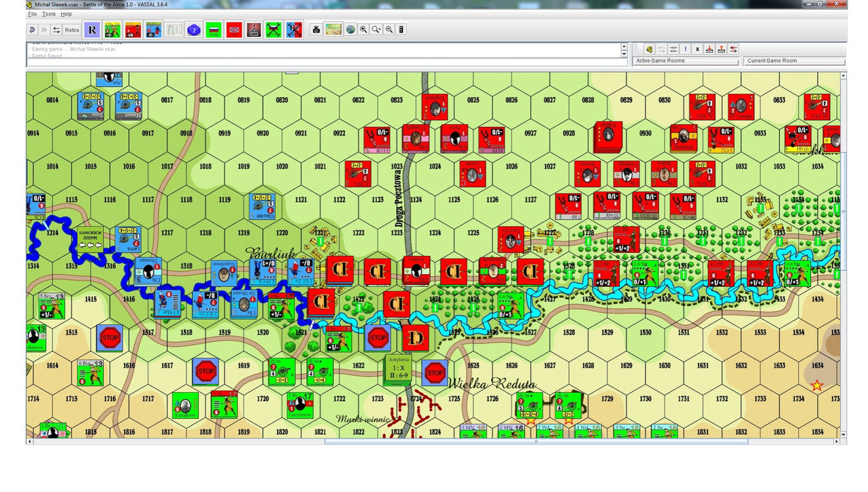This screenshot has height=492, width=868.
Task: Click the red swap arrows icon
Action: pyautogui.click(x=734, y=49)
